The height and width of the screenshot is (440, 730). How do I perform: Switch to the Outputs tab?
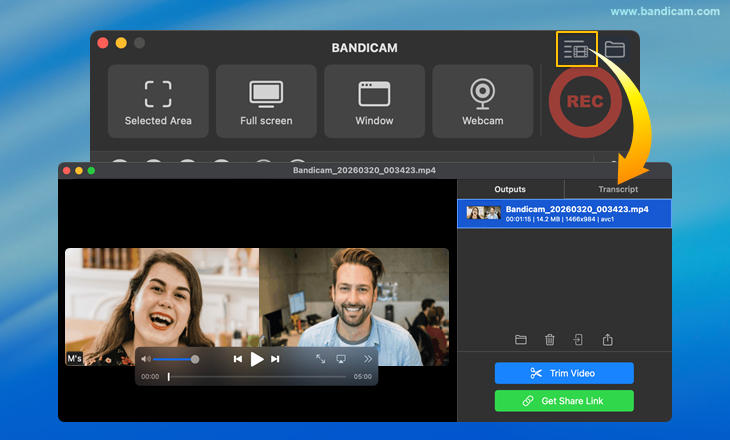[x=510, y=189]
